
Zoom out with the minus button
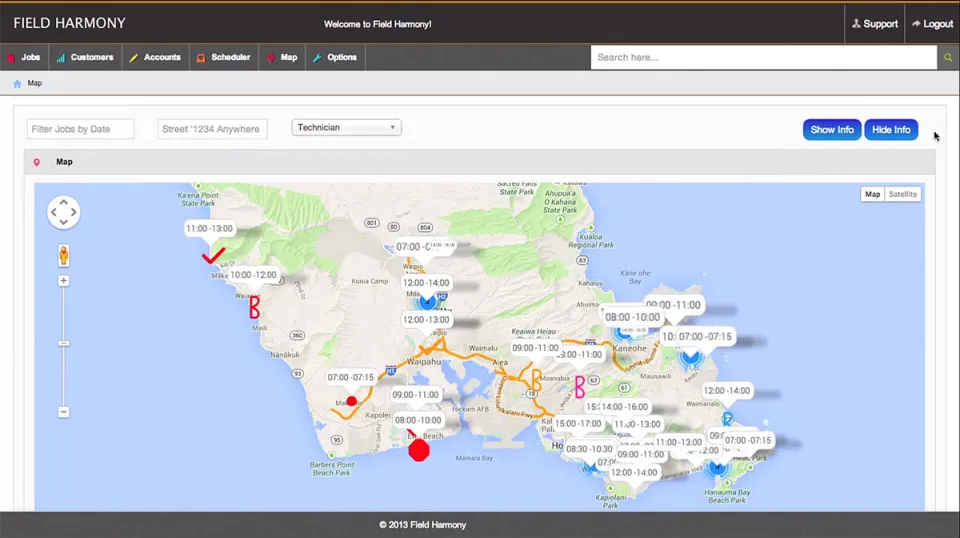(x=64, y=412)
